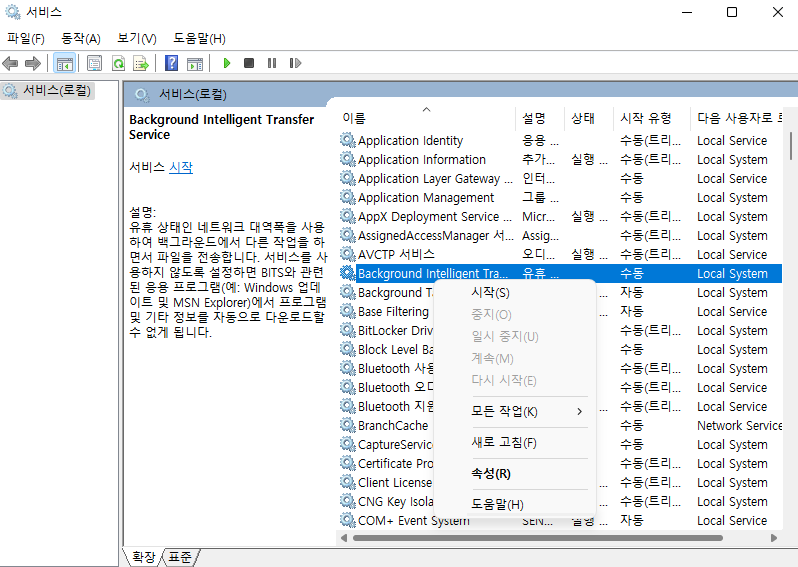Viewport: 798px width, 567px height.
Task: Expand the 모든 작업(K) submenu
Action: click(515, 411)
